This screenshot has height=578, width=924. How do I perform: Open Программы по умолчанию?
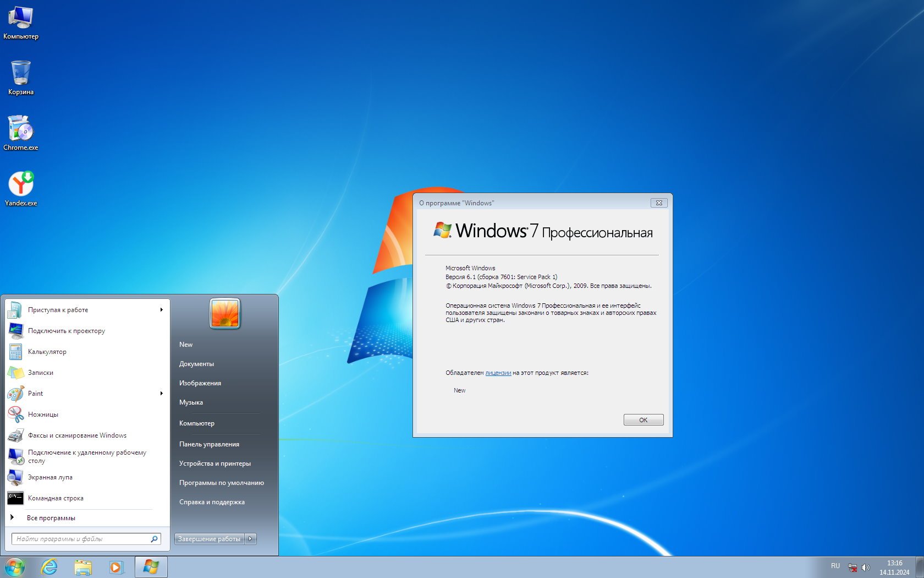(222, 483)
